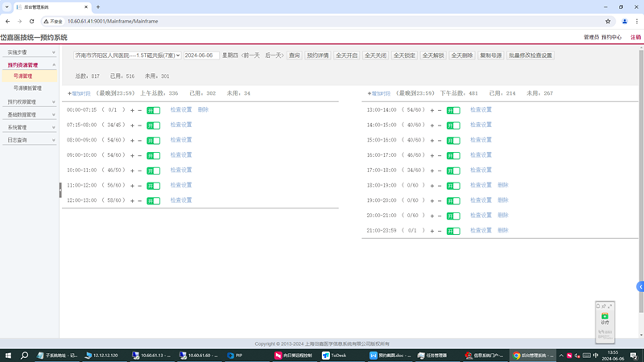
Task: Click minus icon for 17:00-18:00 slot
Action: click(440, 171)
